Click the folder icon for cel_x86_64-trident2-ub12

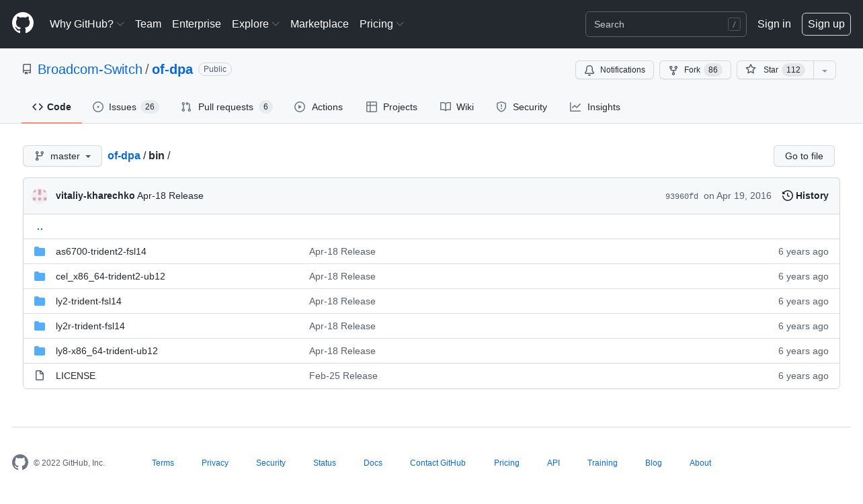[40, 276]
